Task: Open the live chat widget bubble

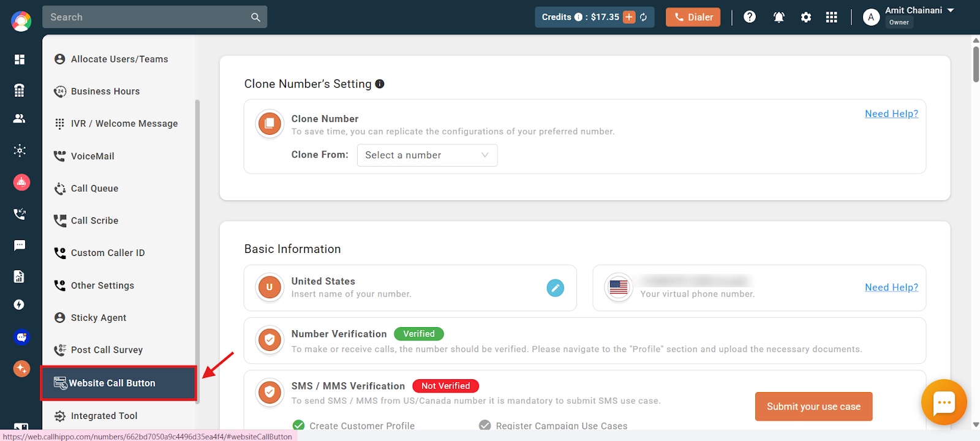Action: [944, 402]
